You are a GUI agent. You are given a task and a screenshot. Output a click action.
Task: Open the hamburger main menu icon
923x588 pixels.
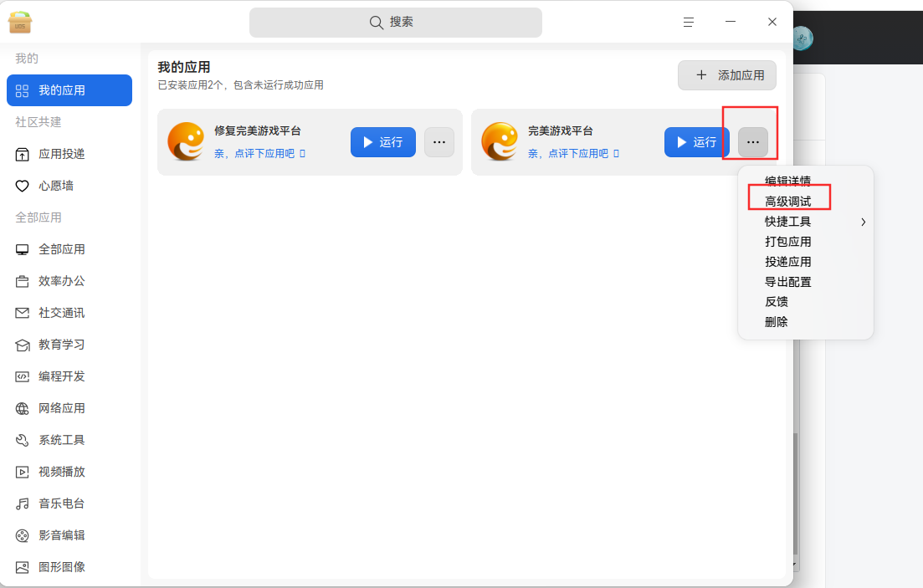click(688, 23)
